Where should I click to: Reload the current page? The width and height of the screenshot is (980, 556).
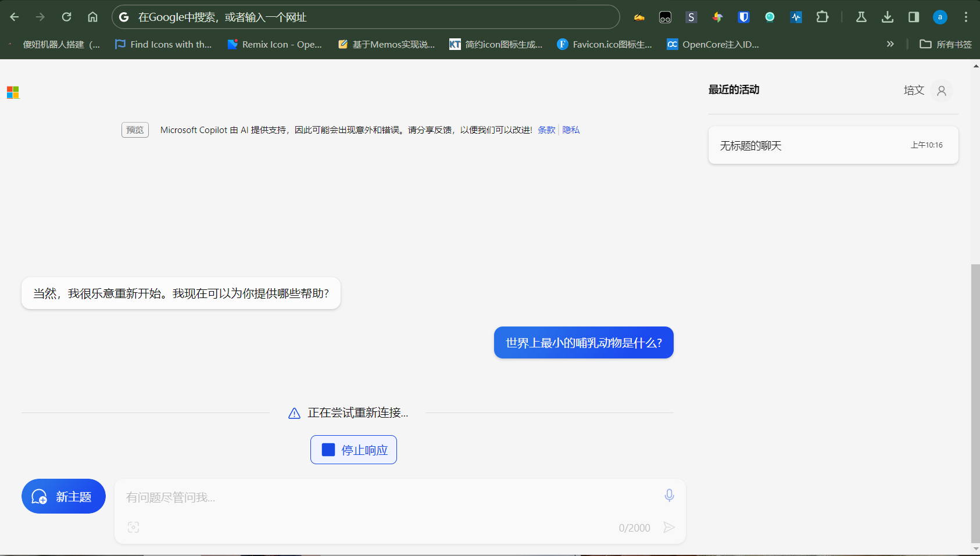[67, 17]
